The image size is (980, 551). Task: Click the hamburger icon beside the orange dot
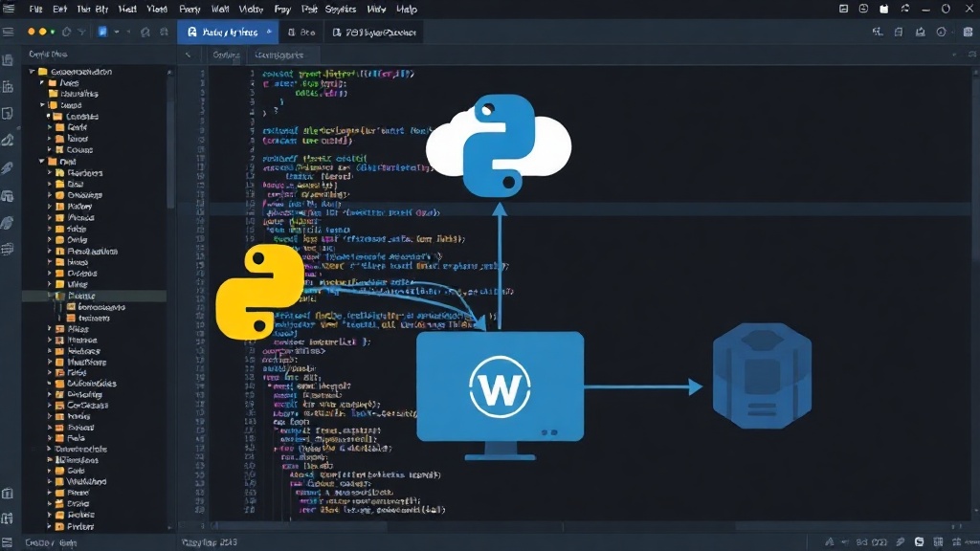click(x=8, y=32)
